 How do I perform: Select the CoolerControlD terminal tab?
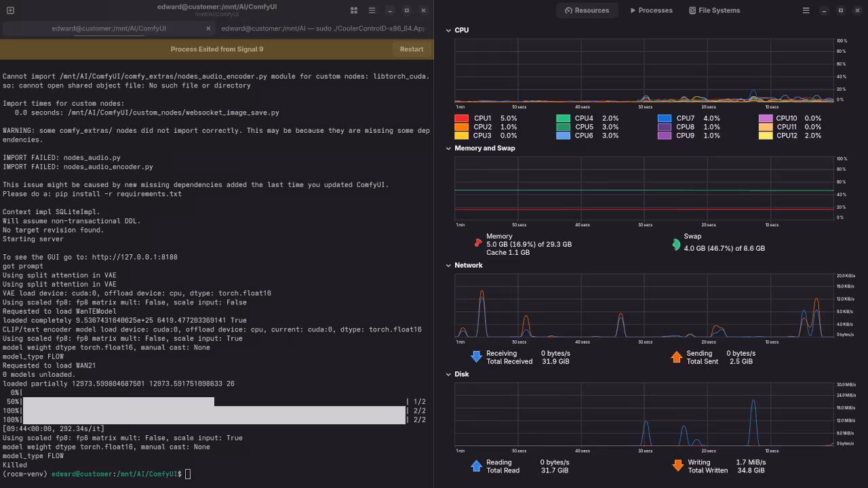pyautogui.click(x=323, y=28)
